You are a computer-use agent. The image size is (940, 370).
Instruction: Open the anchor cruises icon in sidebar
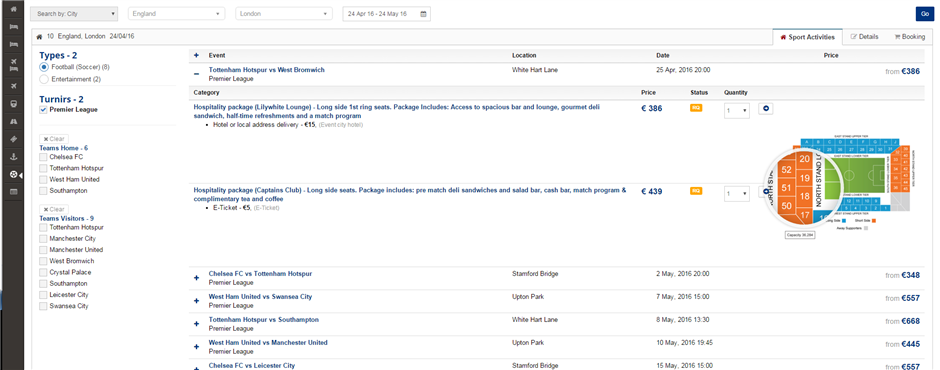(14, 157)
